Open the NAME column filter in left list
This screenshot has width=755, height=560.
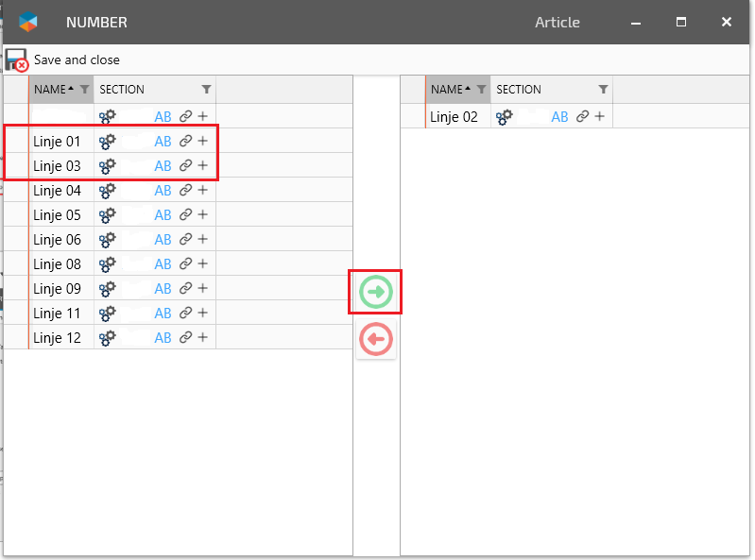coord(85,90)
